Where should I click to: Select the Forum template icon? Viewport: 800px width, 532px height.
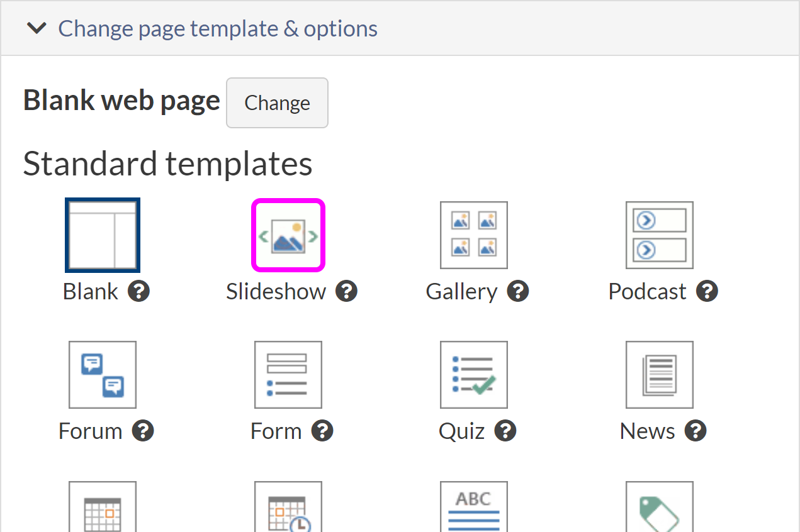102,375
